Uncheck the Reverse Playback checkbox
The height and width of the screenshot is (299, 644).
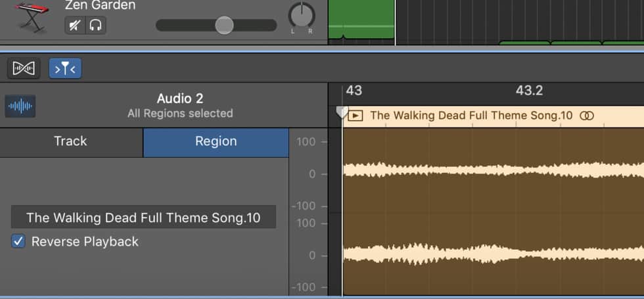(18, 242)
